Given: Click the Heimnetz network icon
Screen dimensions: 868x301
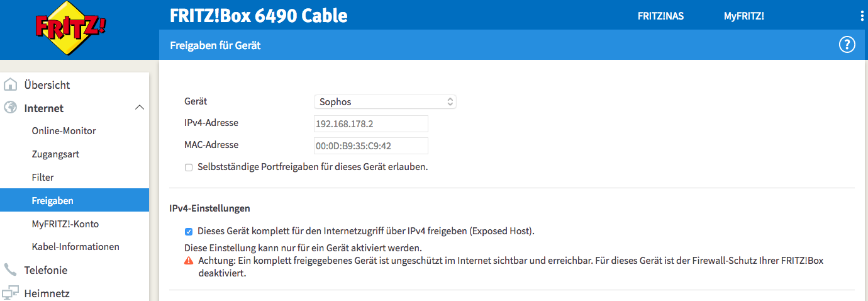Looking at the screenshot, I should (10, 293).
